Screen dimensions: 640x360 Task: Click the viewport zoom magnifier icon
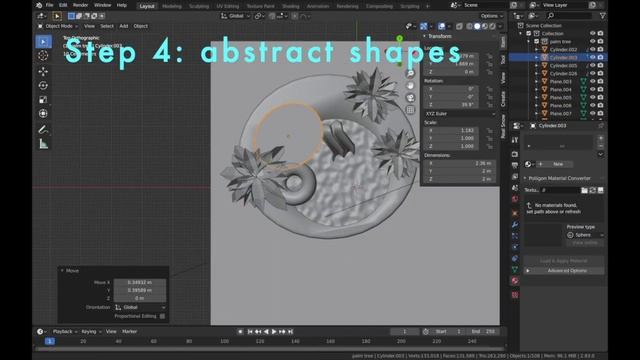410,73
